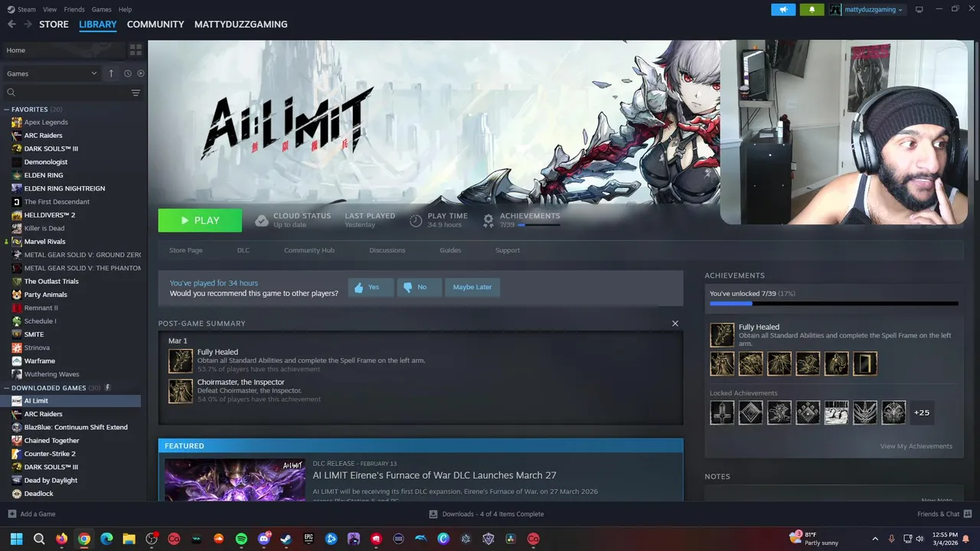Click the large Fully Healed icon in Achievements panel
Image resolution: width=980 pixels, height=551 pixels.
(722, 334)
